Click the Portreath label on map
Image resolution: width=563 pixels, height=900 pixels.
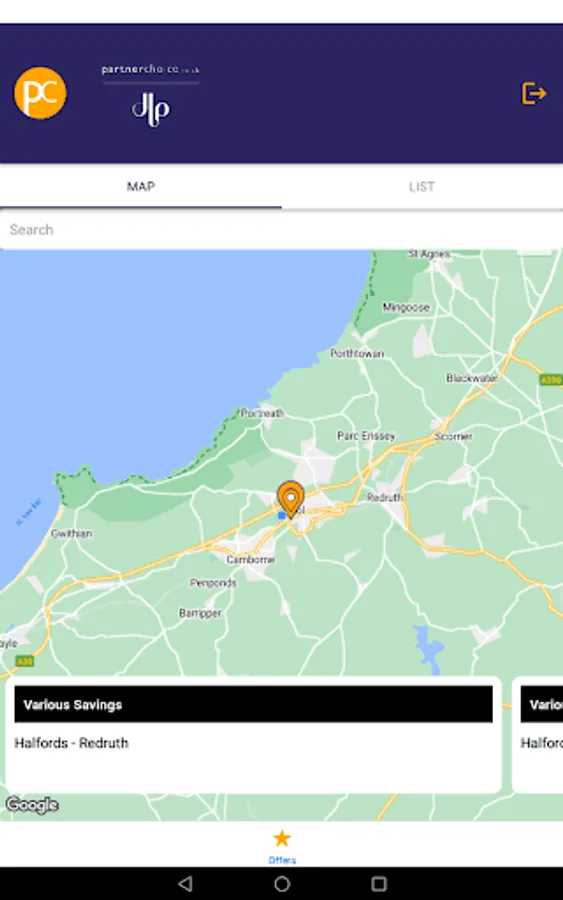[262, 413]
